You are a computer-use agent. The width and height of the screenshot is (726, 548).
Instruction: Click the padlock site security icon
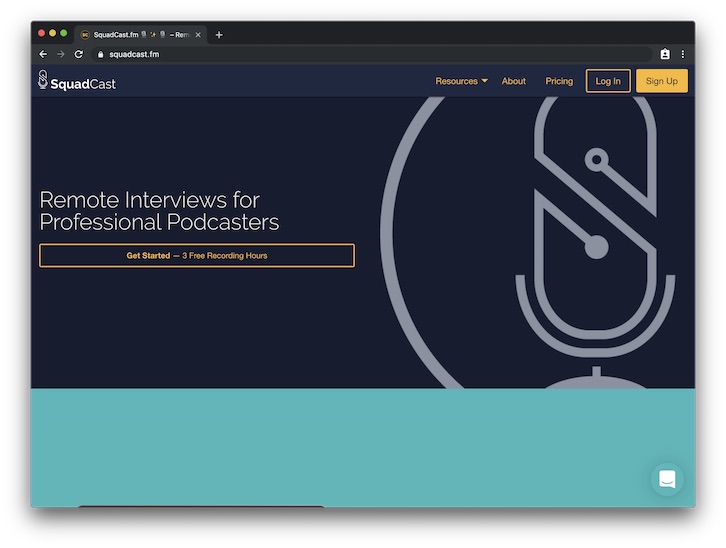click(x=100, y=55)
